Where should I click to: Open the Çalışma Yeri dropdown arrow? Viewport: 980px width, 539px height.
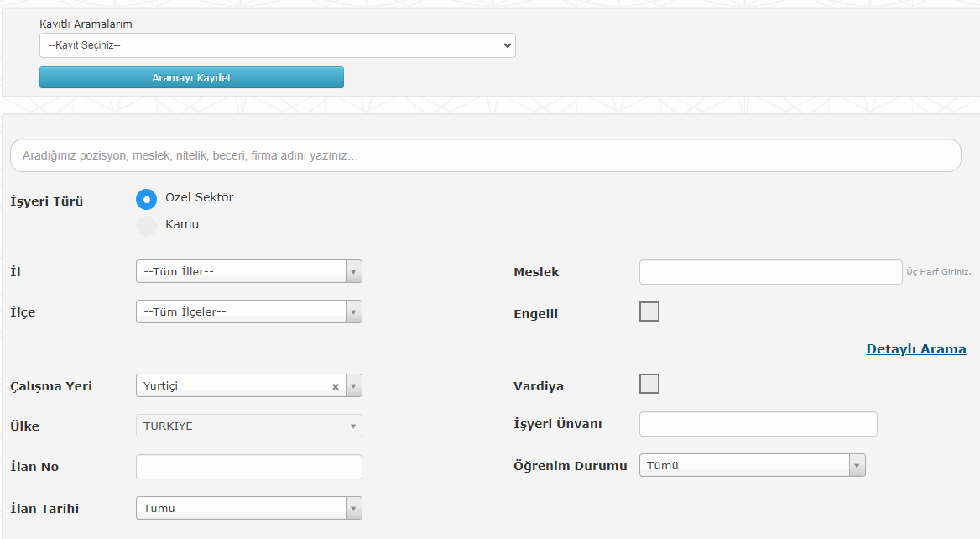tap(353, 386)
